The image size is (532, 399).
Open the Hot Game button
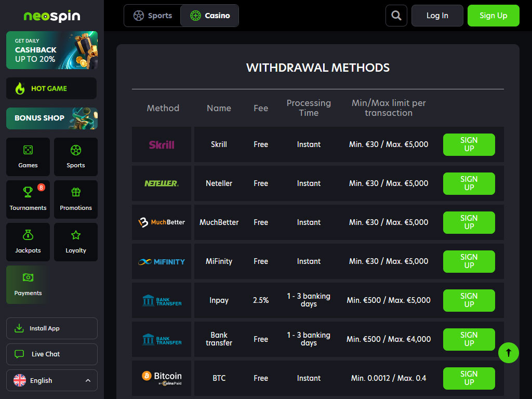click(51, 88)
